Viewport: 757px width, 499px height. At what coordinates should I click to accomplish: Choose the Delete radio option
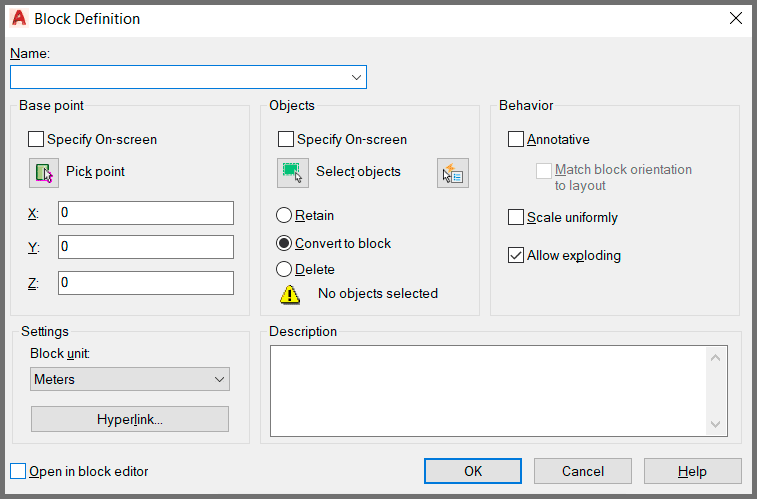click(x=284, y=269)
